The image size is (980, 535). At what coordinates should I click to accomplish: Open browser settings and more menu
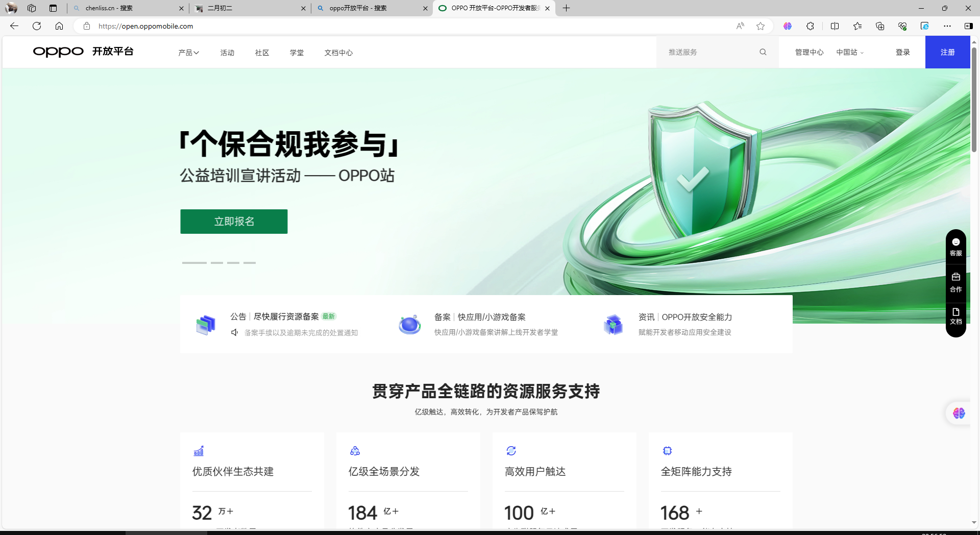[x=947, y=26]
